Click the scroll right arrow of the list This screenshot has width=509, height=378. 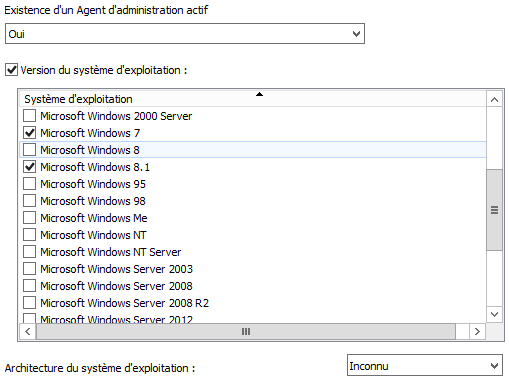pos(477,332)
